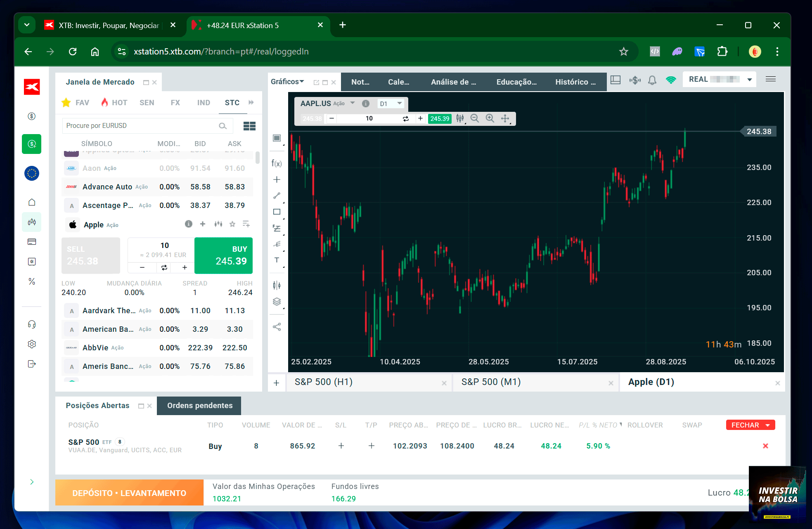Click the green deposit dollar icon
Image resolution: width=812 pixels, height=529 pixels.
tap(32, 144)
